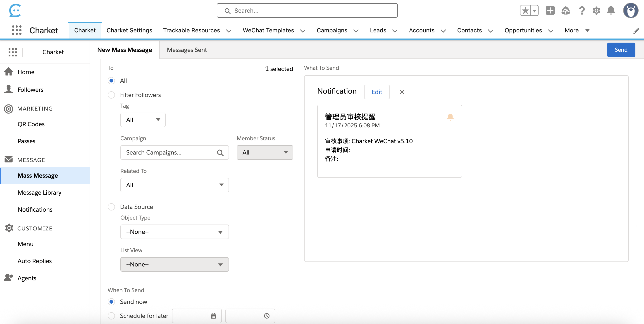This screenshot has width=644, height=324.
Task: Click the Help question mark icon
Action: tap(582, 10)
